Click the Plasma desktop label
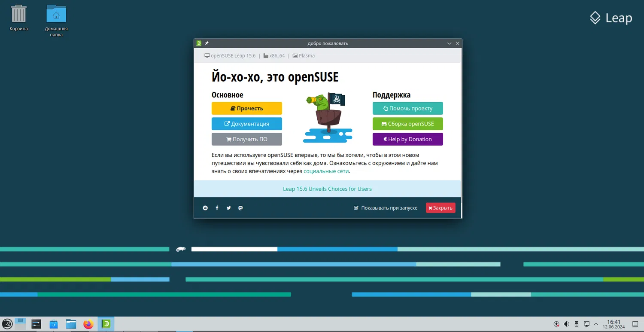Screen dimensions: 644x332 [304, 56]
